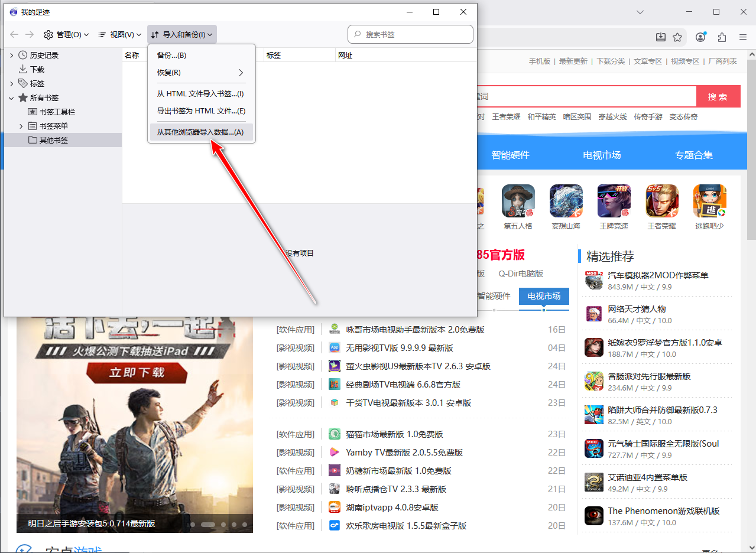Click the 妄想山海 game icon
The height and width of the screenshot is (553, 756).
(x=566, y=201)
